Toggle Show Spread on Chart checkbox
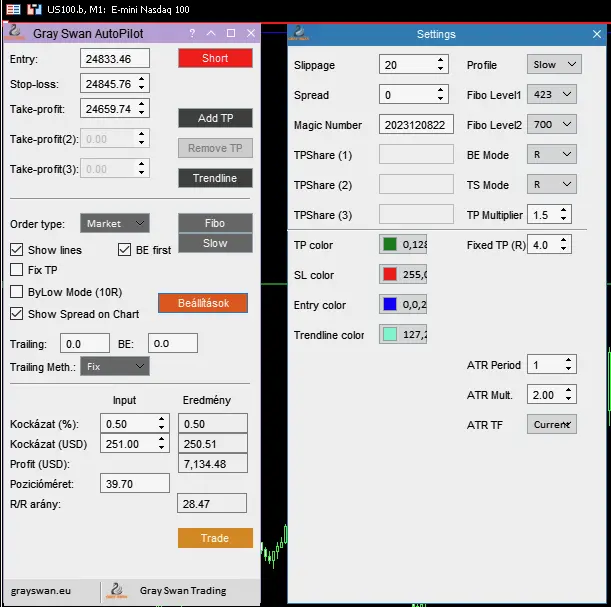611x607 pixels. pyautogui.click(x=16, y=314)
